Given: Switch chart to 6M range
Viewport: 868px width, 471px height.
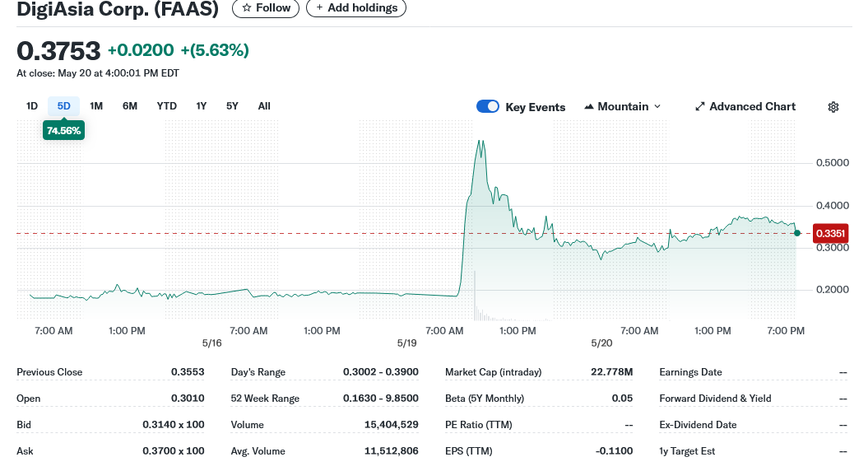Looking at the screenshot, I should [x=129, y=106].
